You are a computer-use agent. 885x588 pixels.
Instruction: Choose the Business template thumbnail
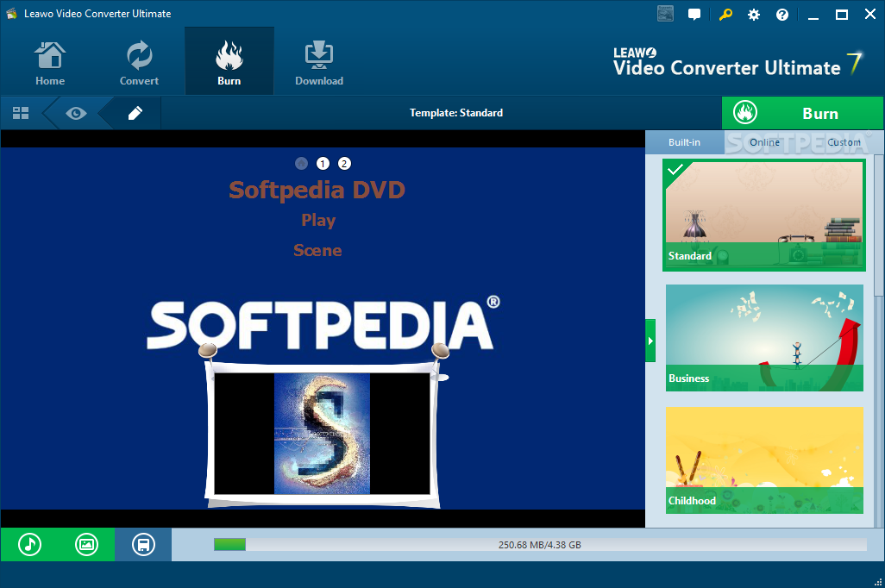coord(764,337)
